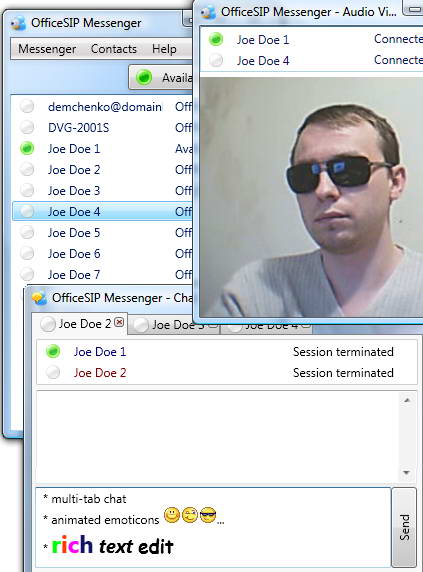Click Audio Video window app icon
Screen dimensions: 423x572
pyautogui.click(x=208, y=12)
